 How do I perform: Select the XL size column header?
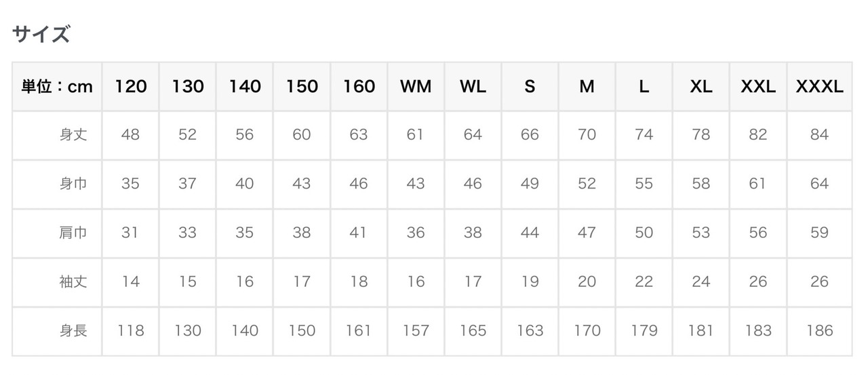coord(701,86)
